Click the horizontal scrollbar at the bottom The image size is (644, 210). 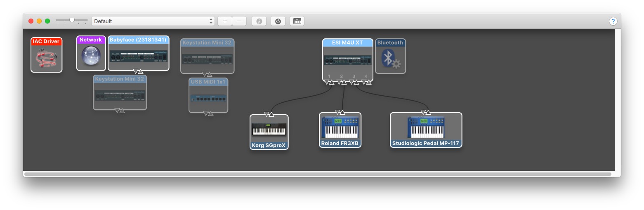click(x=318, y=174)
